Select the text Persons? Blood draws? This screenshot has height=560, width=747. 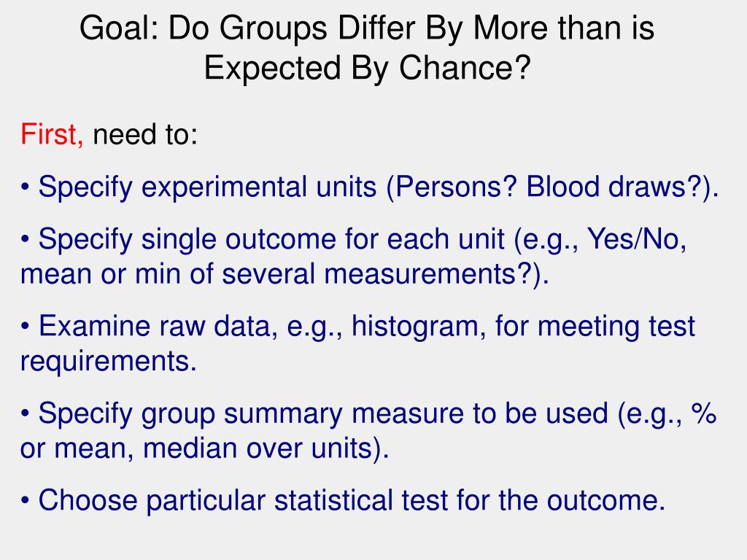pyautogui.click(x=549, y=187)
